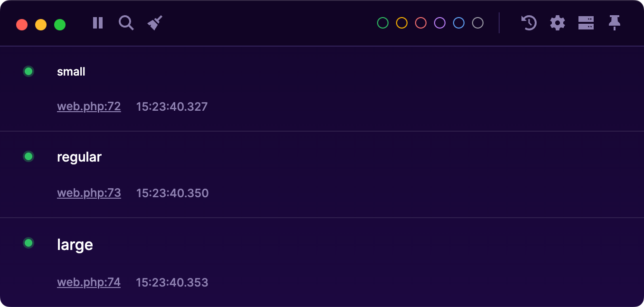Filter by red color circle

pos(421,23)
